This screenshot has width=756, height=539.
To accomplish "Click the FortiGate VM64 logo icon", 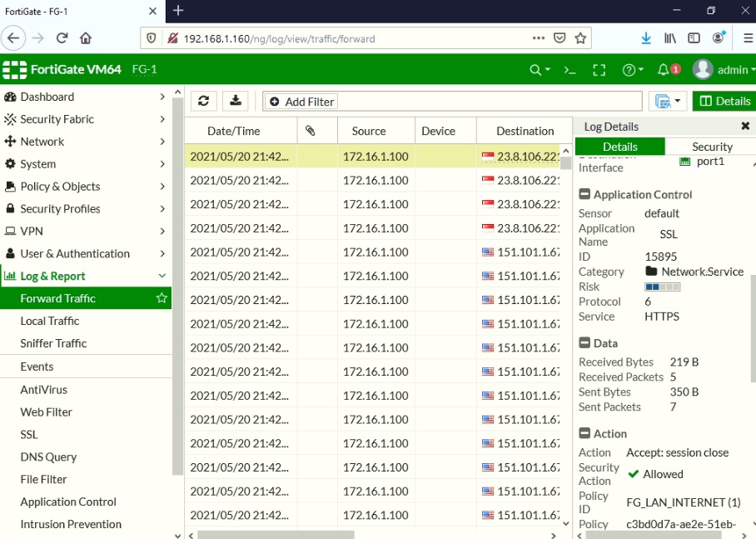I will [x=13, y=69].
